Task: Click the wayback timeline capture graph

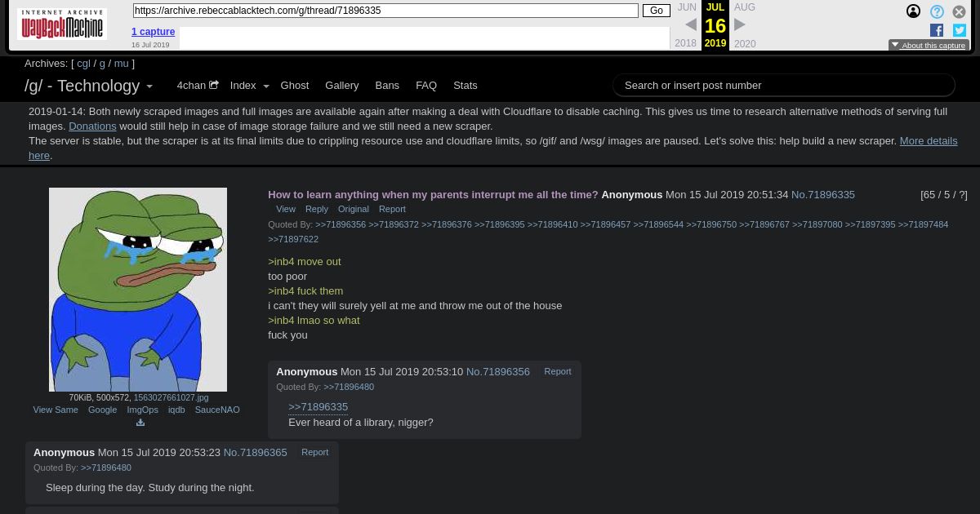Action: tap(425, 38)
